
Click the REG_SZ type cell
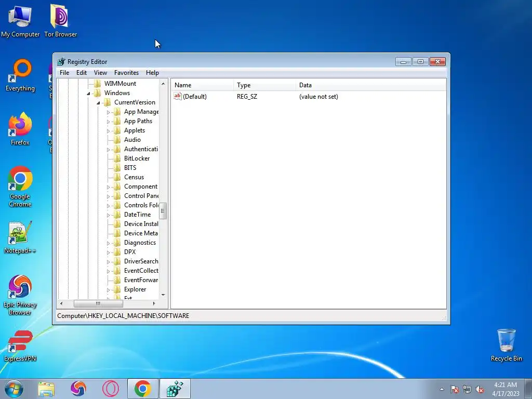(247, 96)
